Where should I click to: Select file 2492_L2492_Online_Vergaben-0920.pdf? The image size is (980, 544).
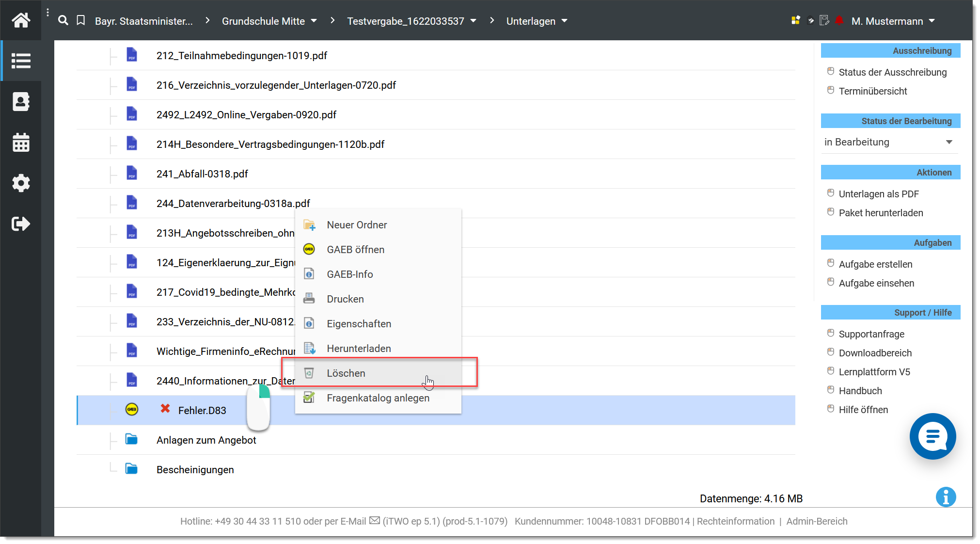246,115
